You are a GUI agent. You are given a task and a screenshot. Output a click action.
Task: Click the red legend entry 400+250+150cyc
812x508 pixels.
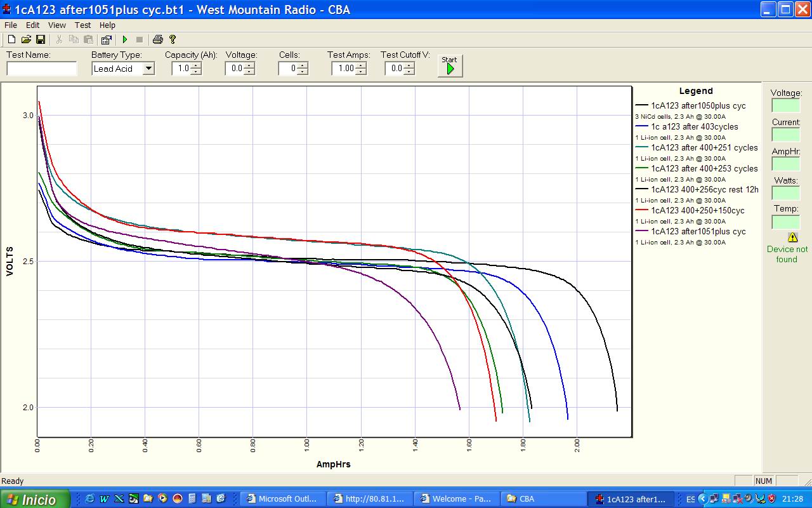[x=697, y=210]
